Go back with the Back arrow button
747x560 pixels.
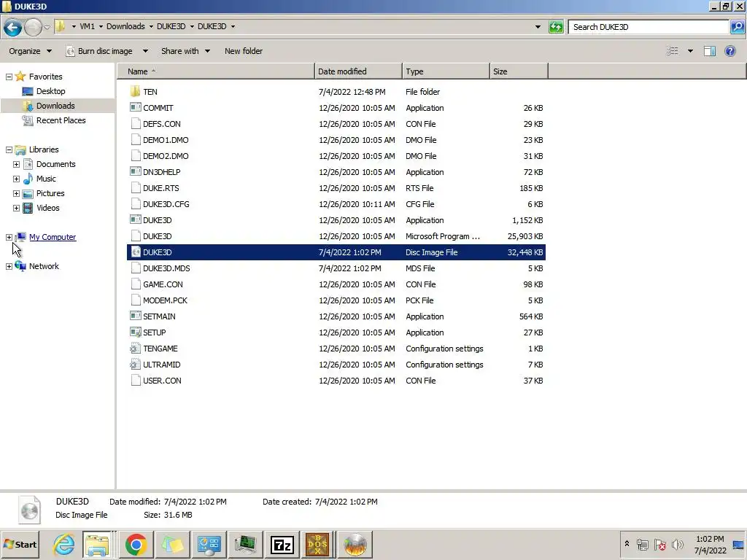pyautogui.click(x=13, y=27)
